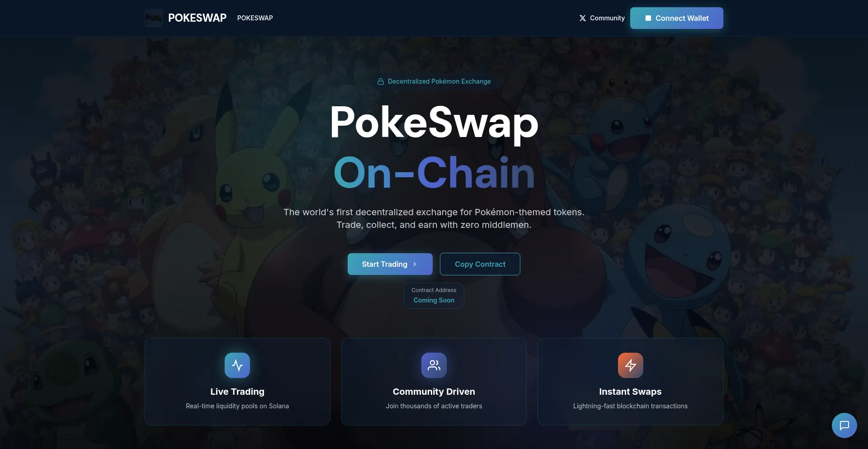
Task: Click the Decentralized Pokémon Exchange badge text
Action: pyautogui.click(x=439, y=81)
